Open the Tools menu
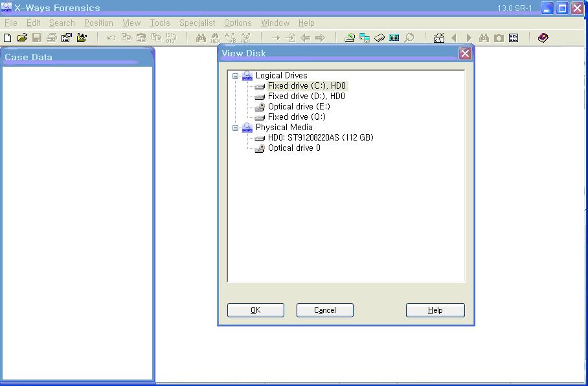This screenshot has height=386, width=588. [x=160, y=23]
